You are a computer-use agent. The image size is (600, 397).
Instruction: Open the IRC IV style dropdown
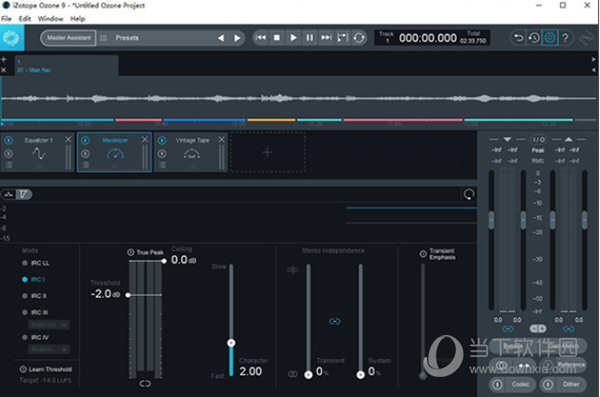pos(49,350)
